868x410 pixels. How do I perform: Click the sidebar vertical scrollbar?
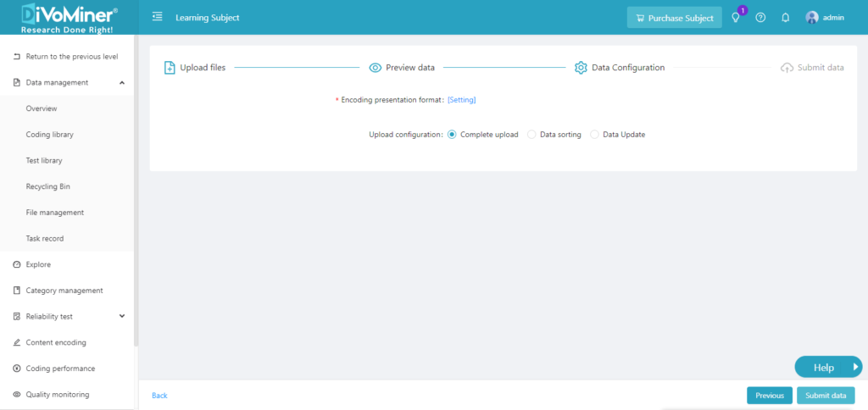point(136,191)
